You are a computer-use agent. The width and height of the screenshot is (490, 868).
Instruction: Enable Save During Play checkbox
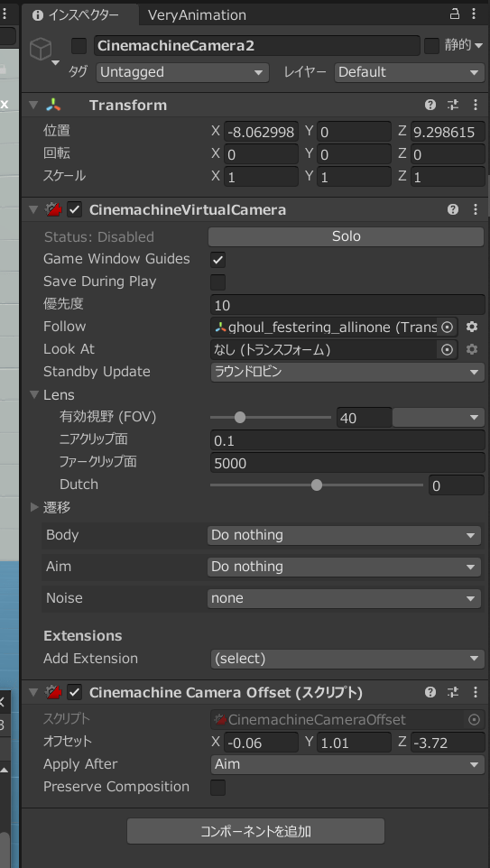point(218,282)
